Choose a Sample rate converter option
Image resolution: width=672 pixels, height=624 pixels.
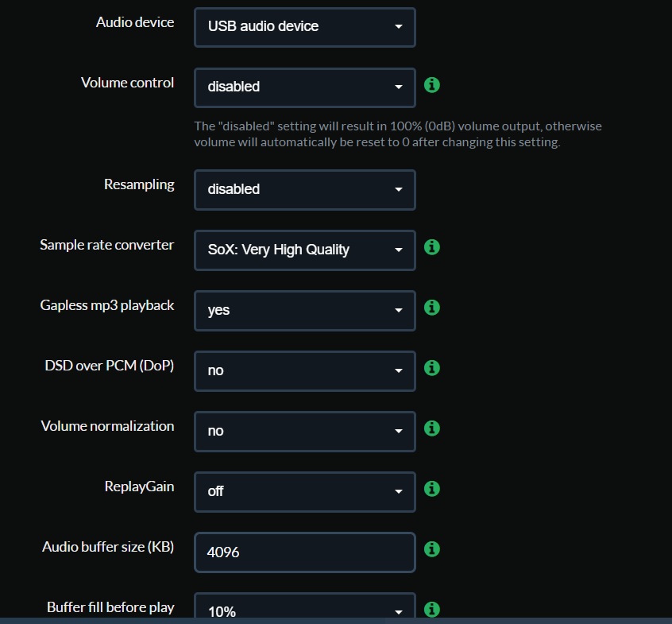point(305,250)
